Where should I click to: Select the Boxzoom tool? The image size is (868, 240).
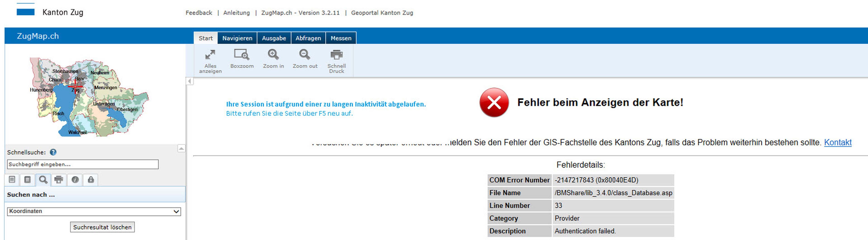242,55
